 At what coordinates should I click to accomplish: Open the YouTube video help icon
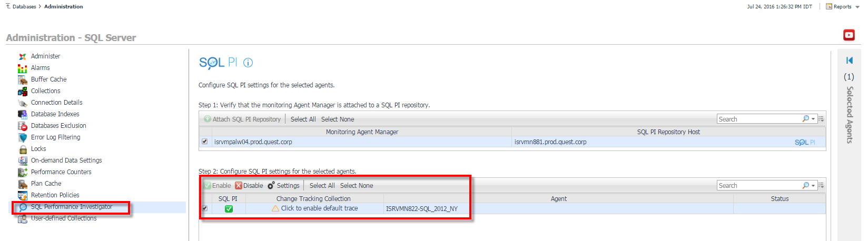point(849,35)
